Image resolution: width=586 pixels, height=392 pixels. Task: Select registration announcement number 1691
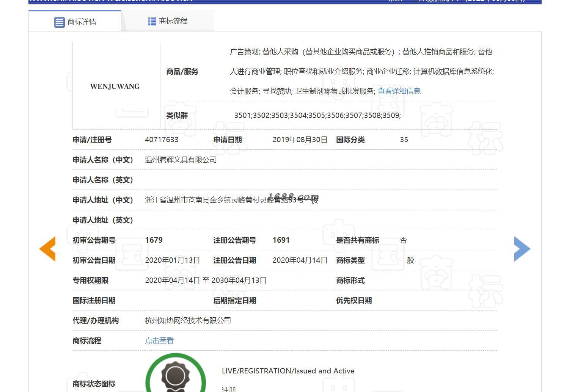pos(281,240)
